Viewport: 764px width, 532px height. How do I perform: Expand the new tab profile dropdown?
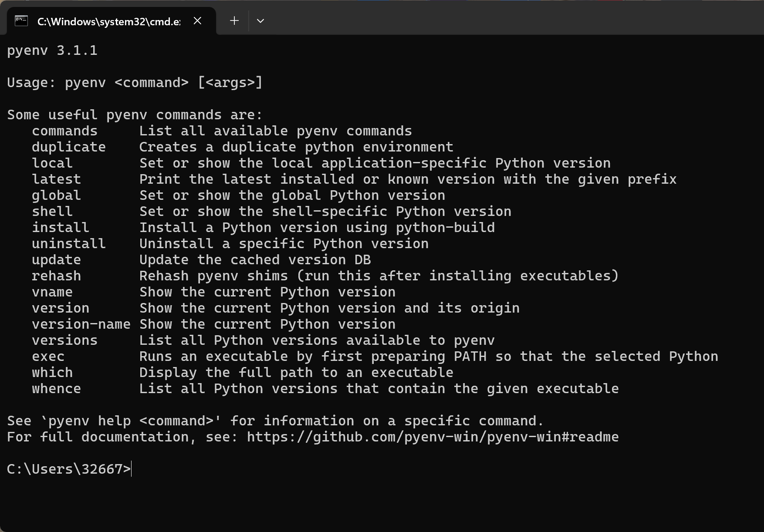pos(260,21)
